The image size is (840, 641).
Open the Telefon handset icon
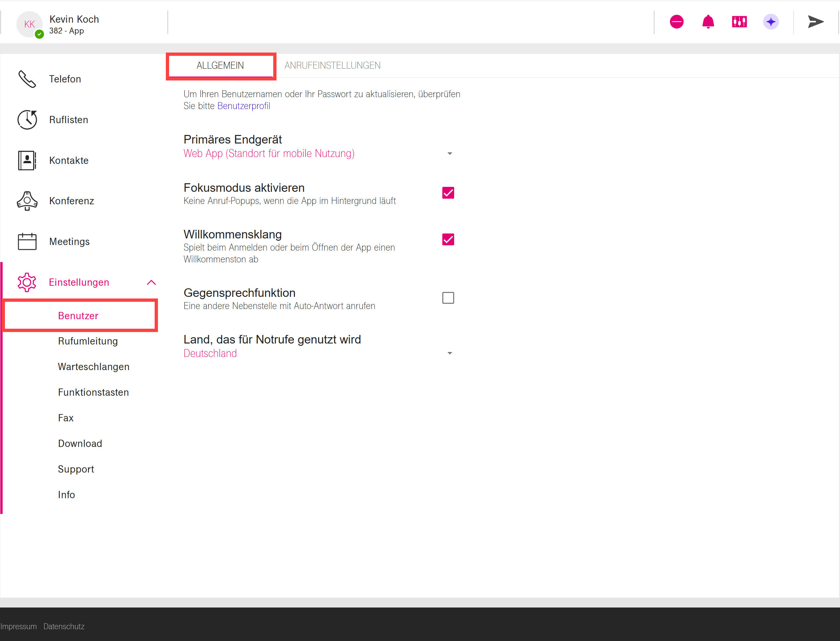tap(27, 79)
